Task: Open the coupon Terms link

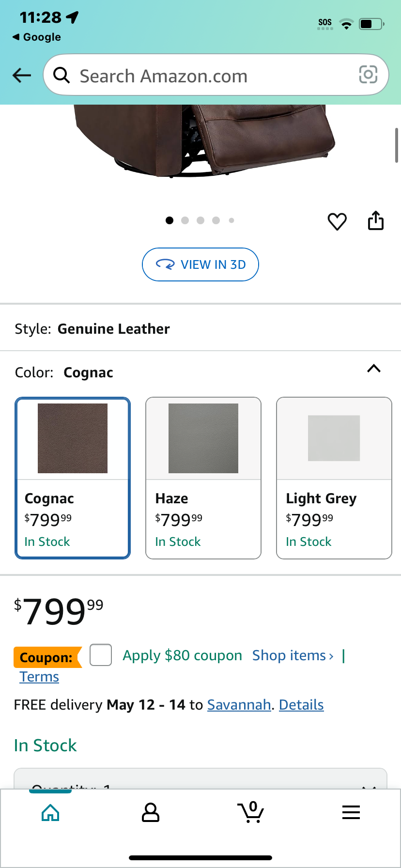Action: [x=39, y=677]
